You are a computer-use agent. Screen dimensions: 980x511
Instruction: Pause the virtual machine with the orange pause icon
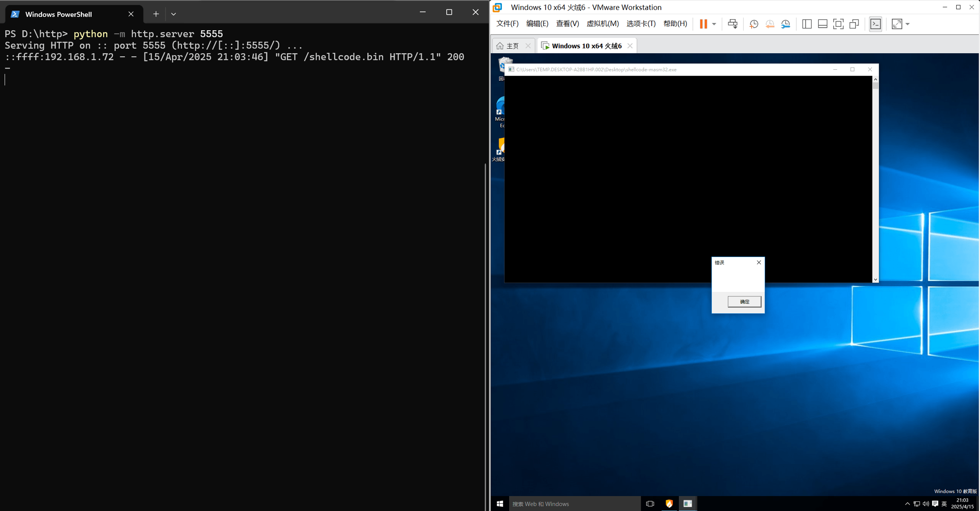click(x=703, y=24)
